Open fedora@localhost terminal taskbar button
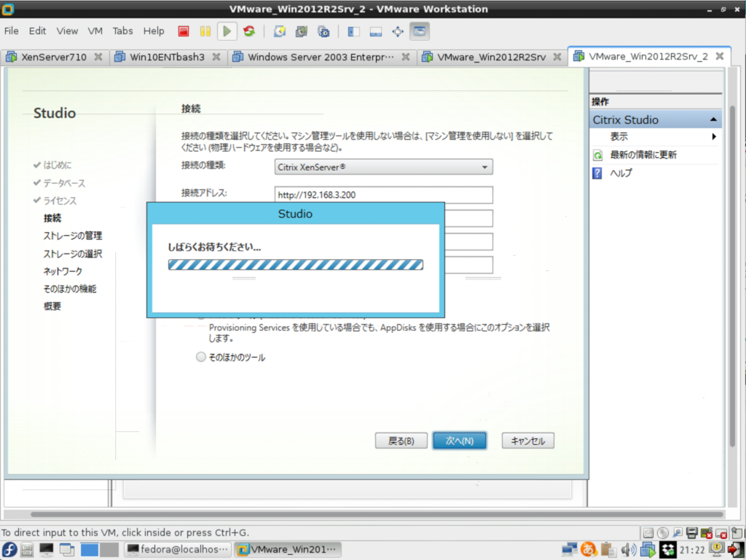 tap(178, 550)
